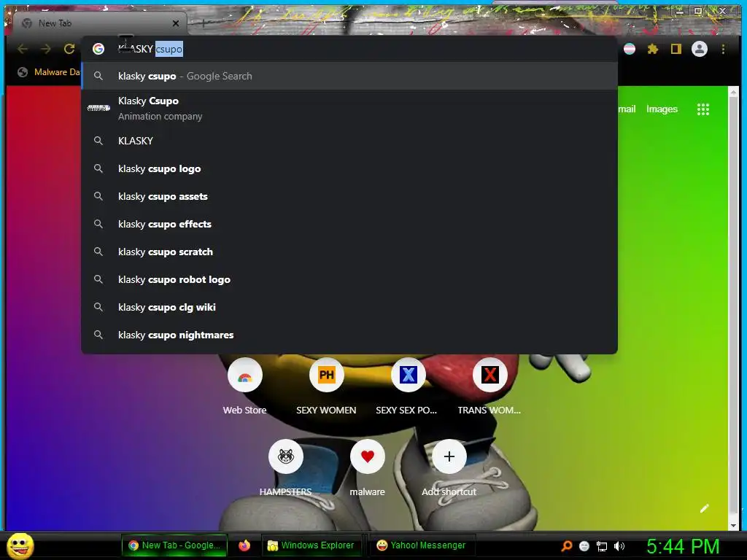Open a new tab with plus button

pyautogui.click(x=203, y=23)
